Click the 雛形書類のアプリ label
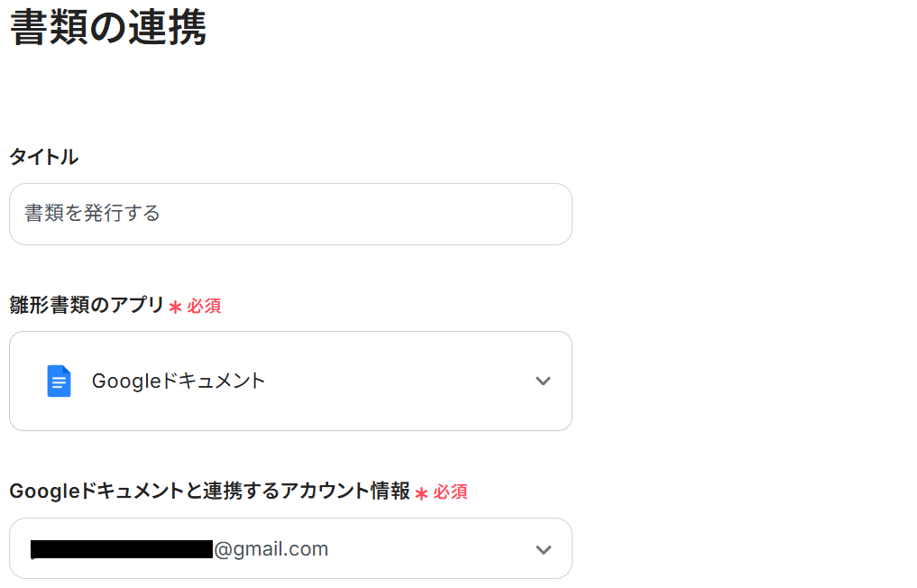The image size is (917, 588). point(87,306)
